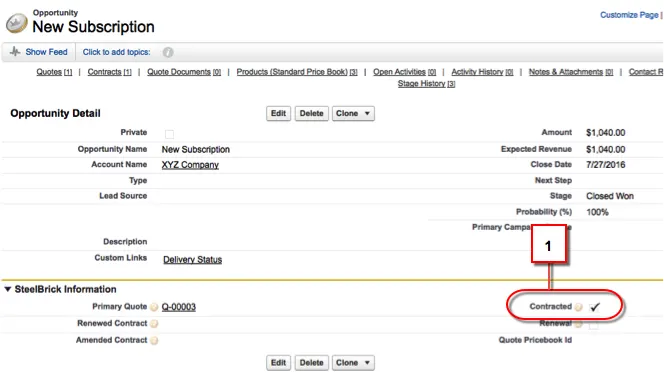Click the bottom Delete button
Viewport: 664px width, 373px height.
[x=312, y=363]
